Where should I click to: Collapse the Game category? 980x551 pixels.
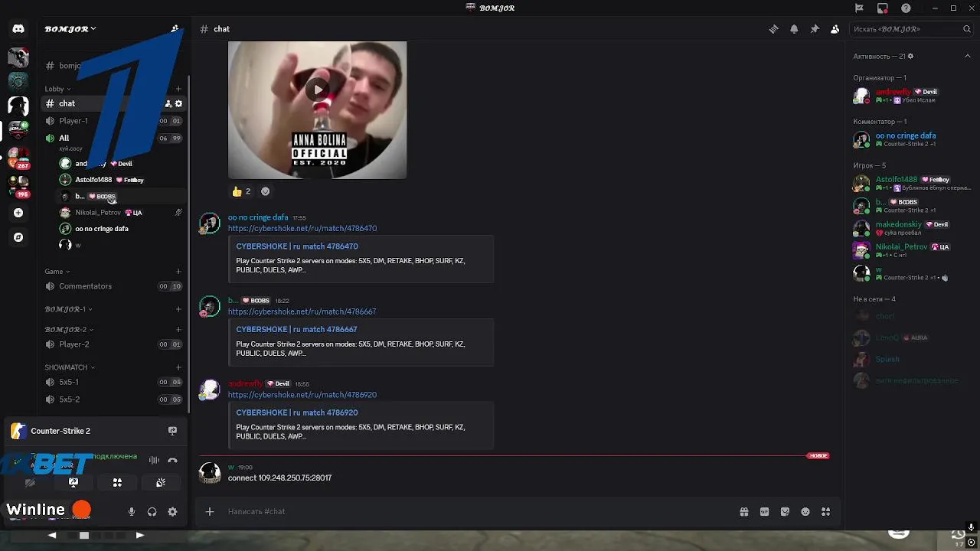tap(57, 271)
